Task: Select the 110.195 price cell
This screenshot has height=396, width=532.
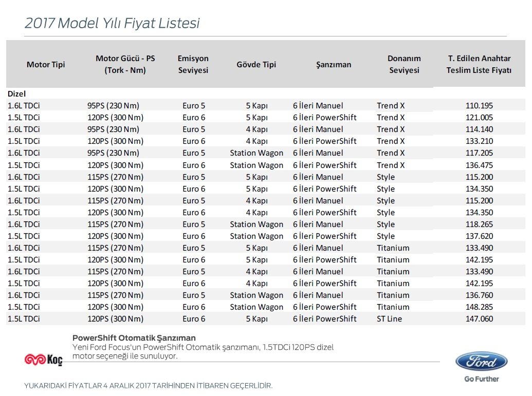Action: tap(479, 105)
